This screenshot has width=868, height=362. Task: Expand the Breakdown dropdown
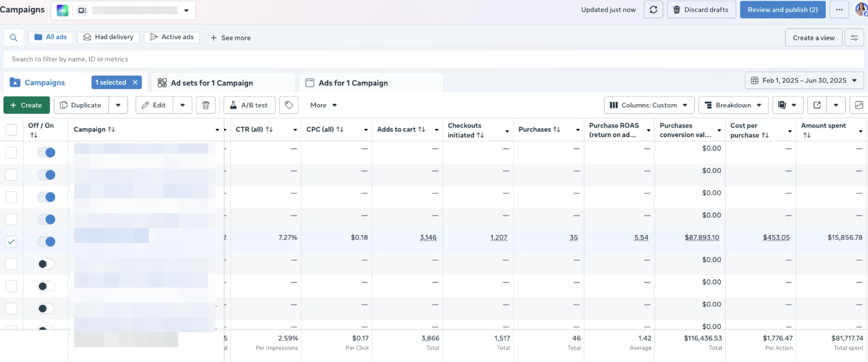733,105
